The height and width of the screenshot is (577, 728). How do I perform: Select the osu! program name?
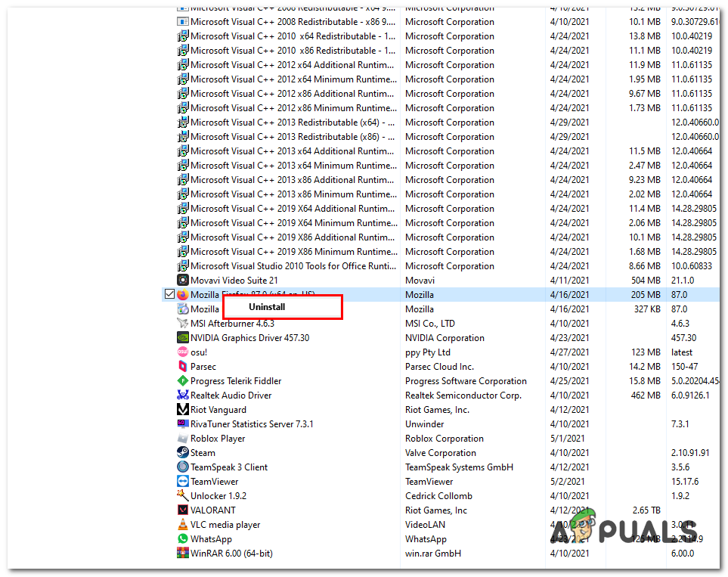pos(199,352)
